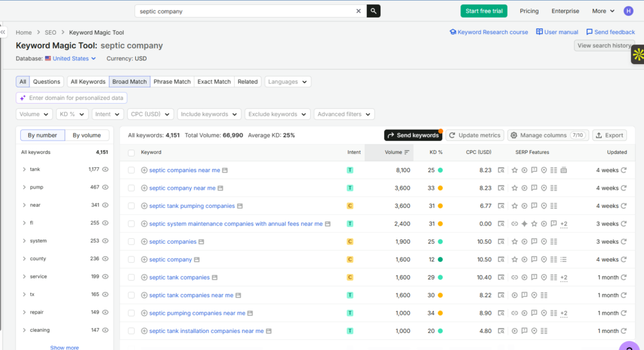Collapse the left sidebar double-arrow icon

click(3, 32)
